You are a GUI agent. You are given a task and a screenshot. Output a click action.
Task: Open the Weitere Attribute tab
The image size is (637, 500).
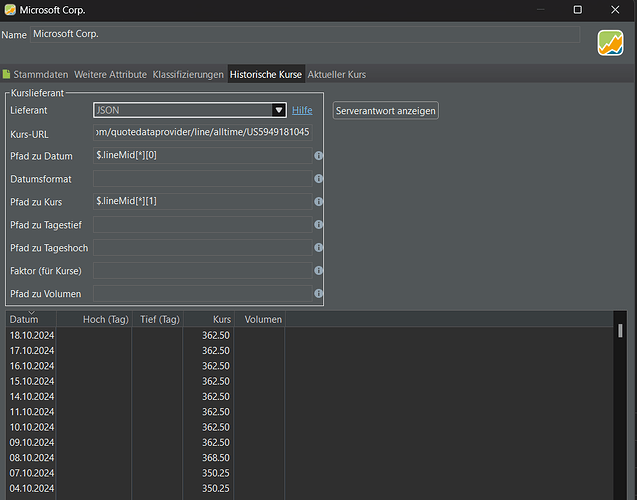108,75
